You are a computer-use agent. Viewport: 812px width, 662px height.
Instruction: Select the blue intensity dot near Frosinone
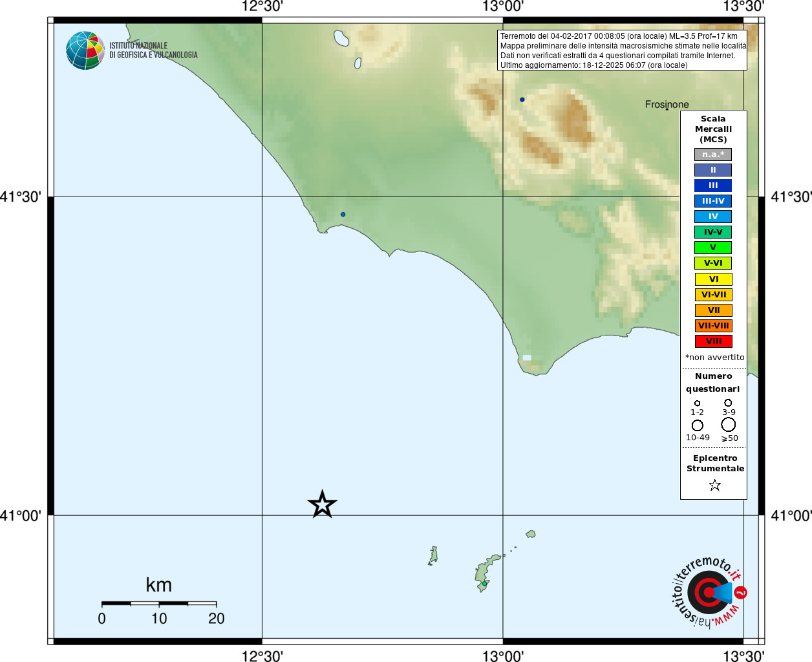522,100
